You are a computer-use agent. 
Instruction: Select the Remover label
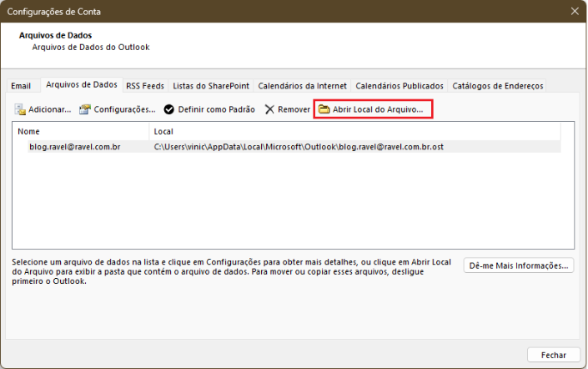coord(294,109)
